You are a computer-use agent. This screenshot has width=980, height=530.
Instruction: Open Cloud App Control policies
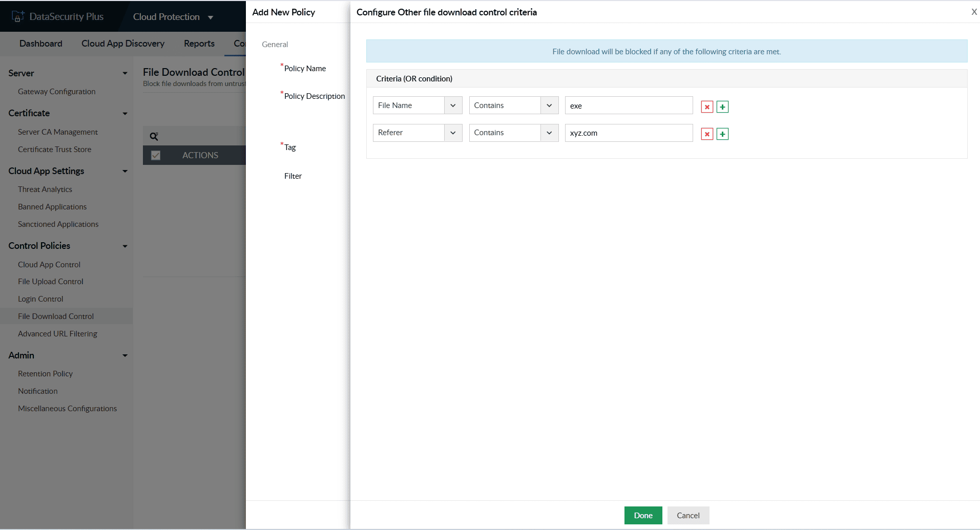pos(49,265)
